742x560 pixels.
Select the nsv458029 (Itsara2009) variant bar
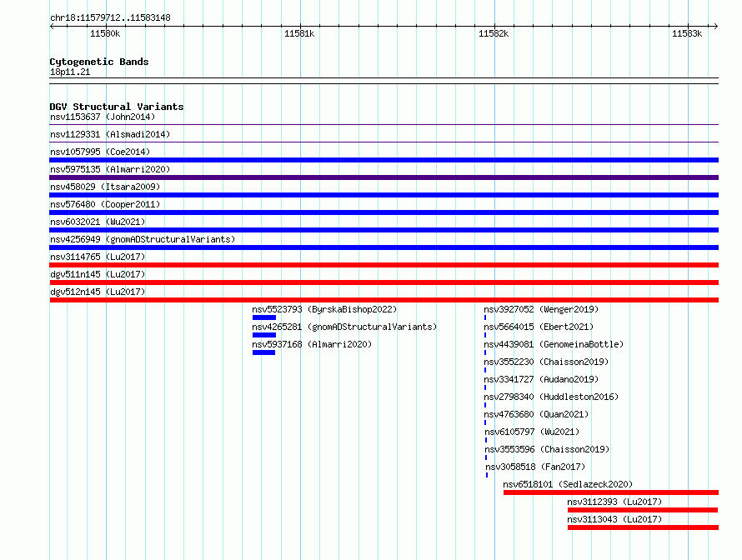coord(384,195)
